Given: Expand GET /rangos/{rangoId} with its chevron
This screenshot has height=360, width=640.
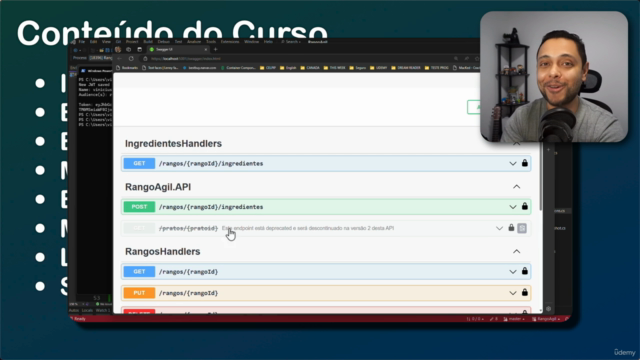Looking at the screenshot, I should [513, 271].
